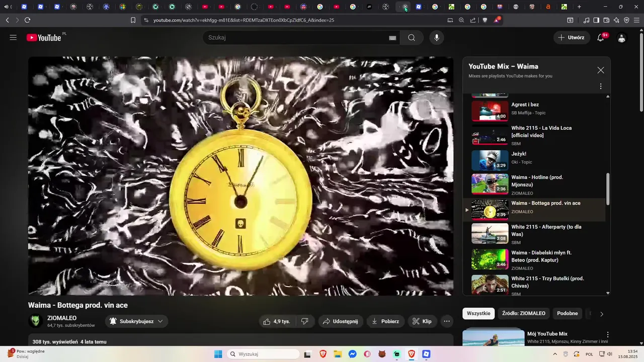
Task: Open the on-screen keyboard in search box
Action: pyautogui.click(x=392, y=38)
